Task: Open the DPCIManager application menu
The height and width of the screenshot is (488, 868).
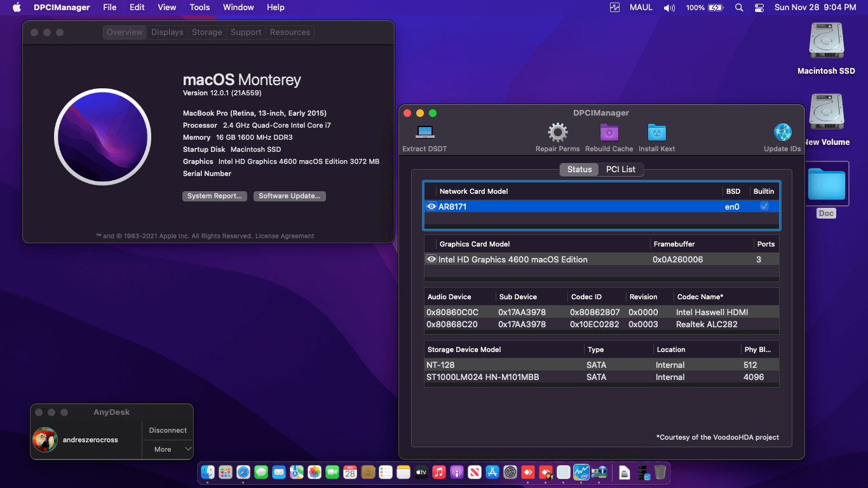Action: tap(62, 8)
